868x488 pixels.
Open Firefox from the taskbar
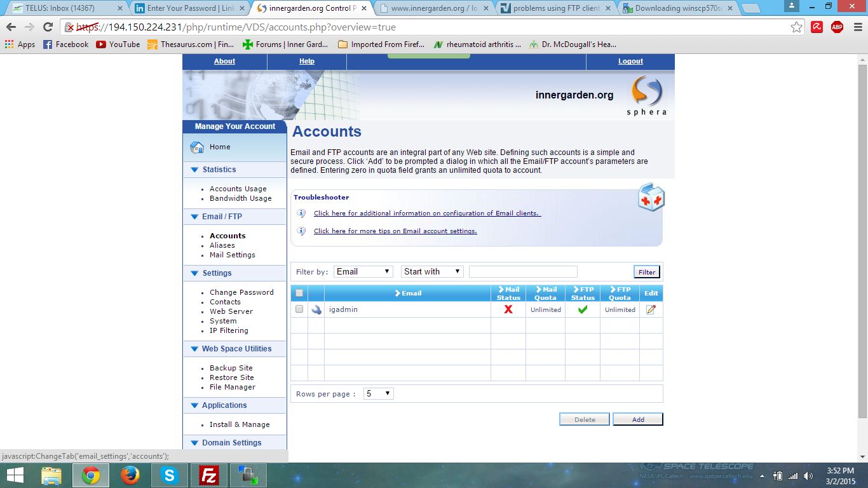[130, 475]
